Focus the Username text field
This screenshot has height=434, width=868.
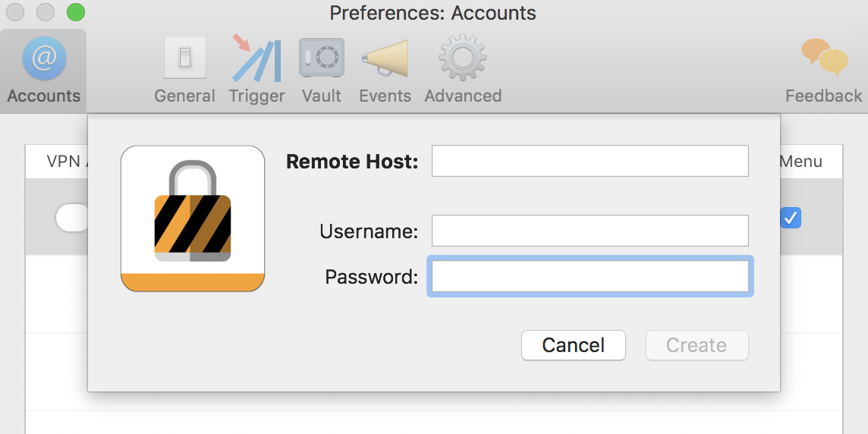[x=590, y=231]
